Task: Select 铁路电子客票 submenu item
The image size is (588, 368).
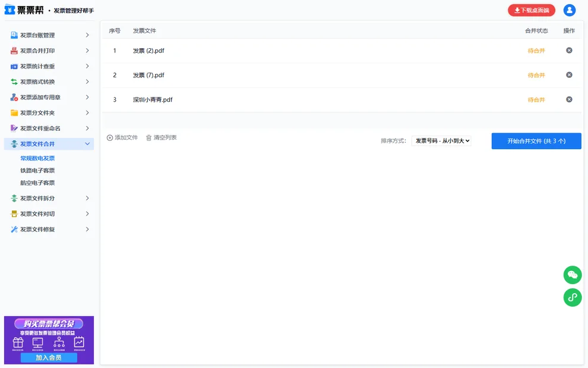Action: (37, 171)
